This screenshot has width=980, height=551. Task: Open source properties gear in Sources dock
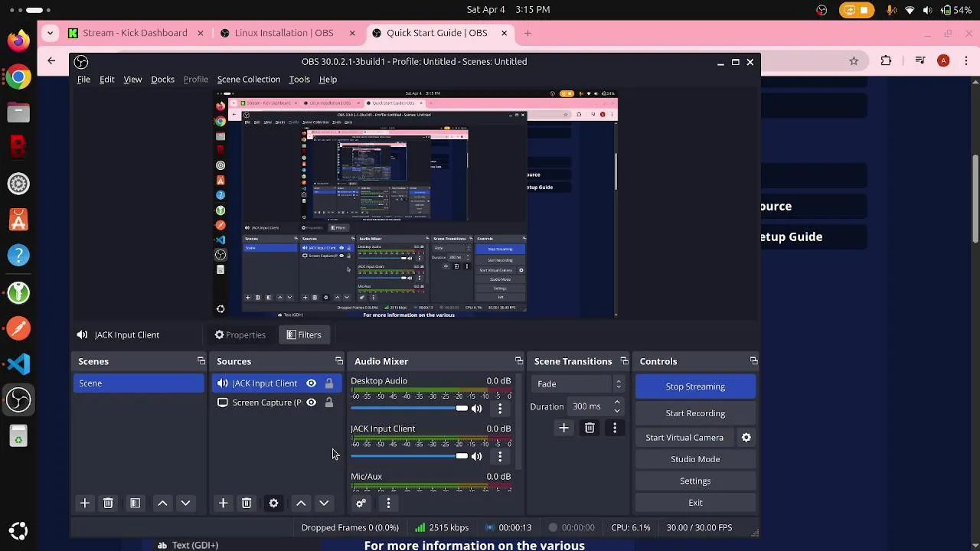pos(273,503)
